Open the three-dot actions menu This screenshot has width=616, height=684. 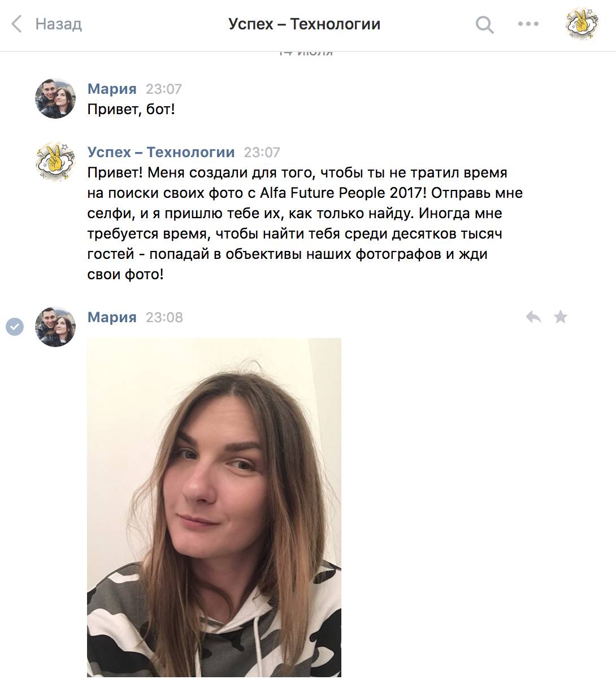tap(528, 24)
